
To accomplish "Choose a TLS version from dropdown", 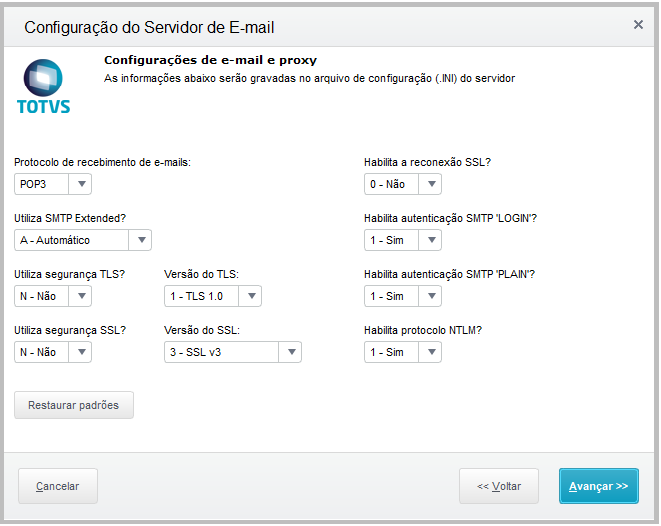I will tap(212, 296).
